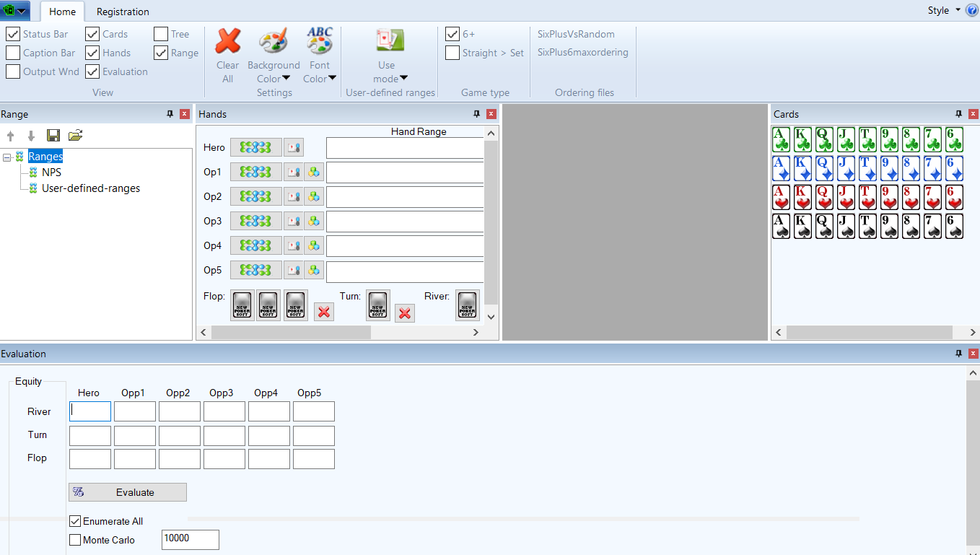Click the Clear All red X icon
The image size is (980, 555).
228,42
